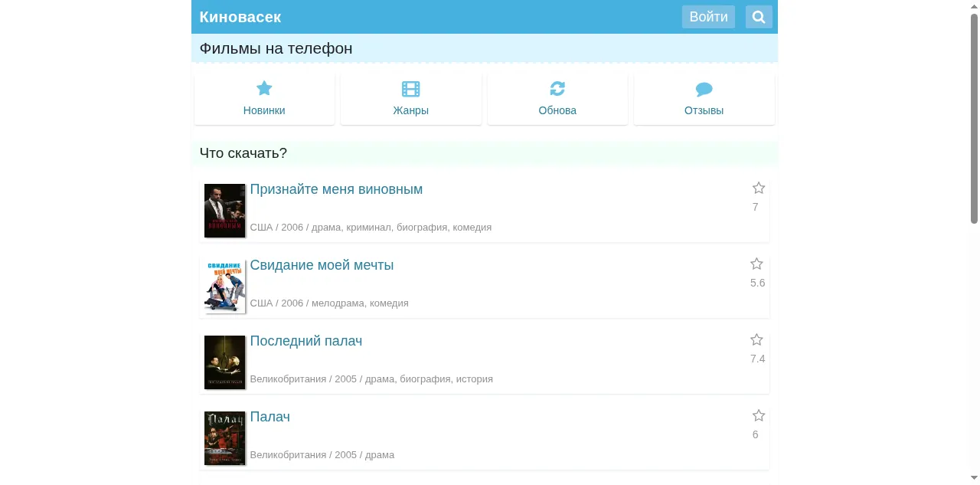The image size is (980, 485).
Task: Star the film Признайте меня виновным
Action: click(759, 188)
